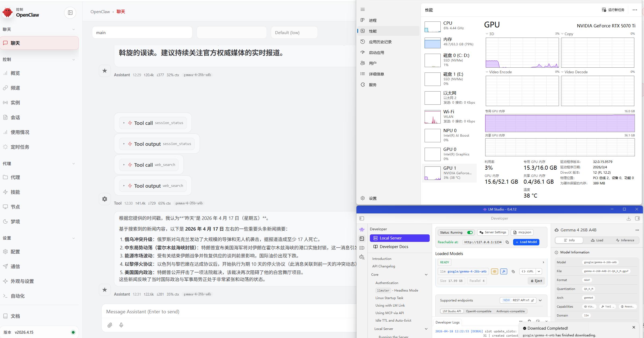
Task: Switch to the Inference tab
Action: click(x=625, y=240)
